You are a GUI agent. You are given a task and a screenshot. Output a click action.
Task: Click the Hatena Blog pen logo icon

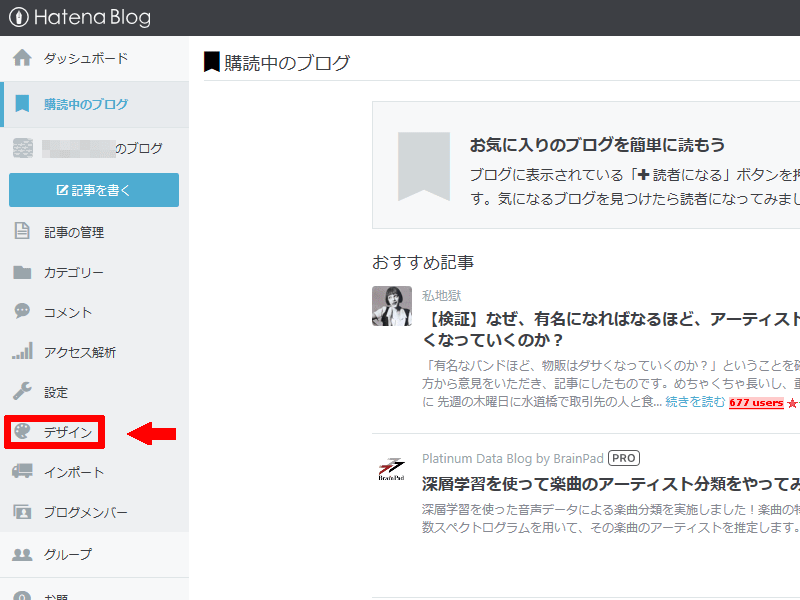(18, 17)
